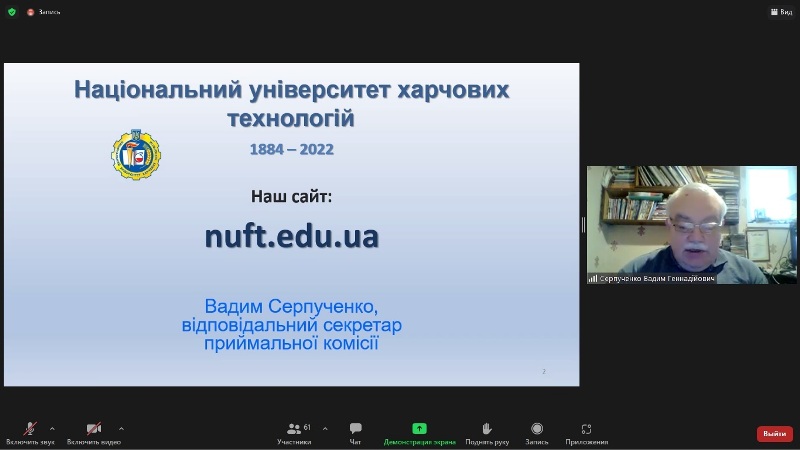800x450 pixels.
Task: Click university emblem logo on slide
Action: 136,155
